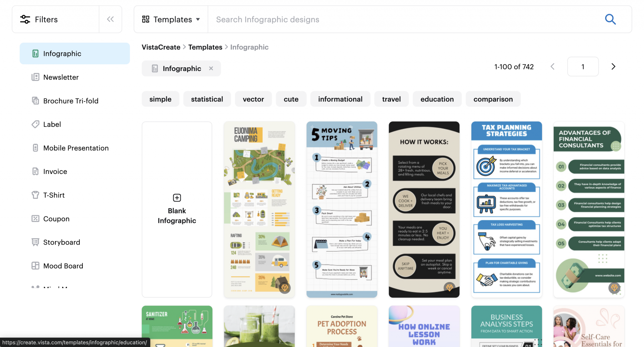Open the How It Works template
Image resolution: width=644 pixels, height=347 pixels.
(424, 209)
